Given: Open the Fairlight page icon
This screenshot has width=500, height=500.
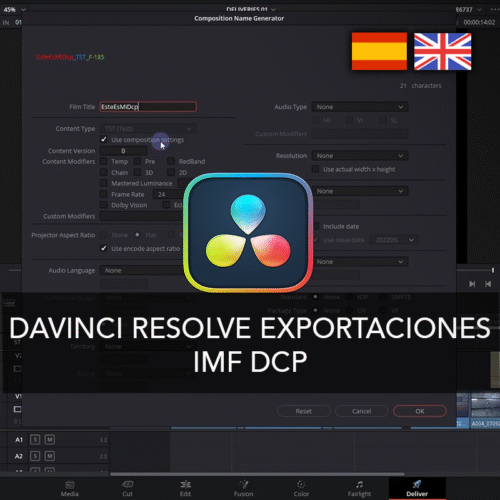Looking at the screenshot, I should [359, 485].
